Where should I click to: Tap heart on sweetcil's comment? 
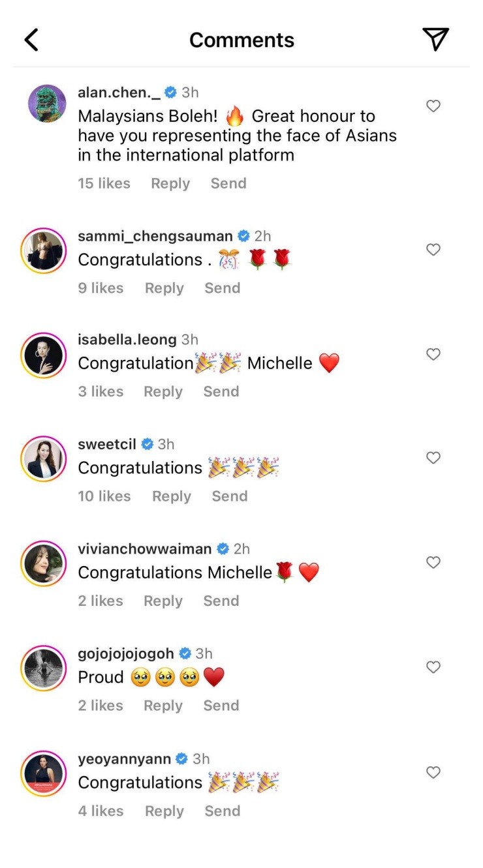coord(433,458)
